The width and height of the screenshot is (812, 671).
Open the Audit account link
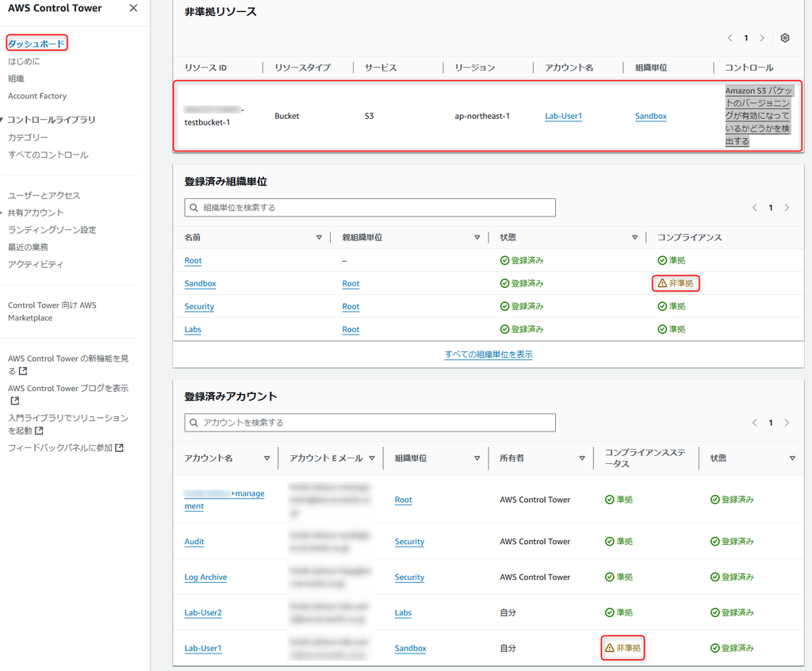(194, 542)
